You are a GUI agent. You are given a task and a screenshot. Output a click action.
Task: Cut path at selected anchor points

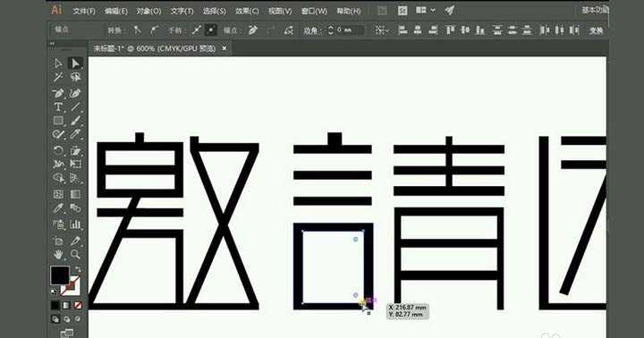289,30
